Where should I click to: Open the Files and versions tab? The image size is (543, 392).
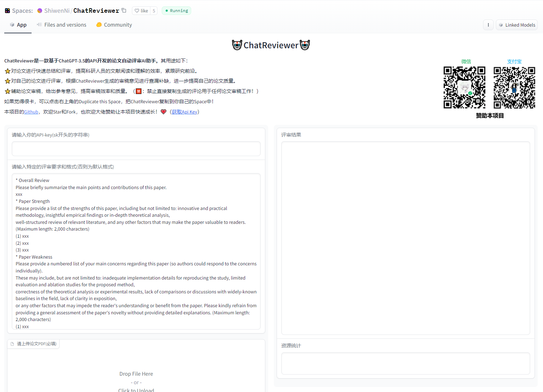coord(62,25)
